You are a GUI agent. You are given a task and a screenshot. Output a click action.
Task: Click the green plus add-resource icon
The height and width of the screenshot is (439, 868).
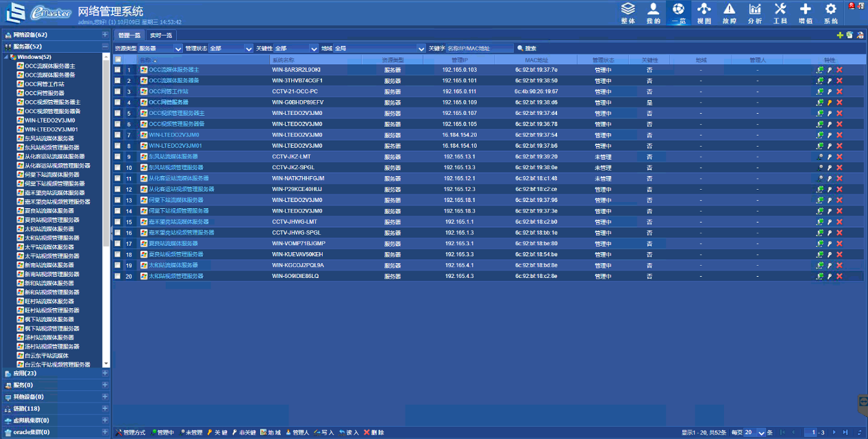click(x=840, y=35)
